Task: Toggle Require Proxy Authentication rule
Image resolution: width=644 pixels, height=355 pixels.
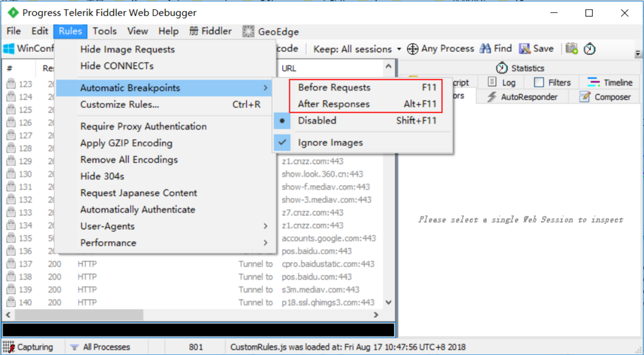Action: (x=165, y=126)
